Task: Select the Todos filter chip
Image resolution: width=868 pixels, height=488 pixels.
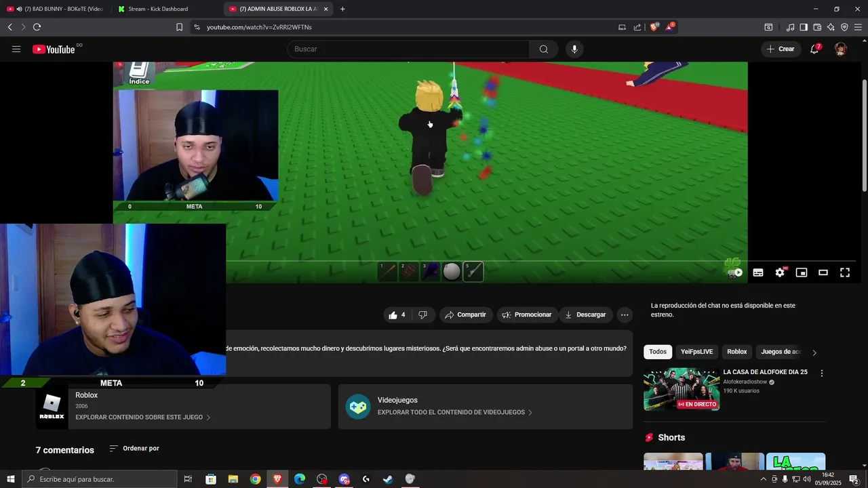Action: [x=658, y=352]
